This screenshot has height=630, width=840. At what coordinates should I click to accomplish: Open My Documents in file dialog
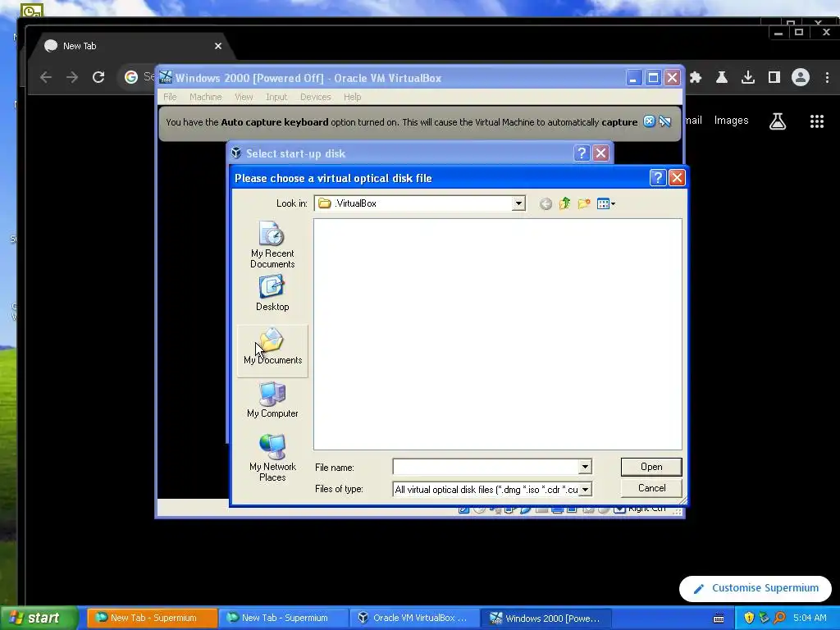tap(272, 351)
